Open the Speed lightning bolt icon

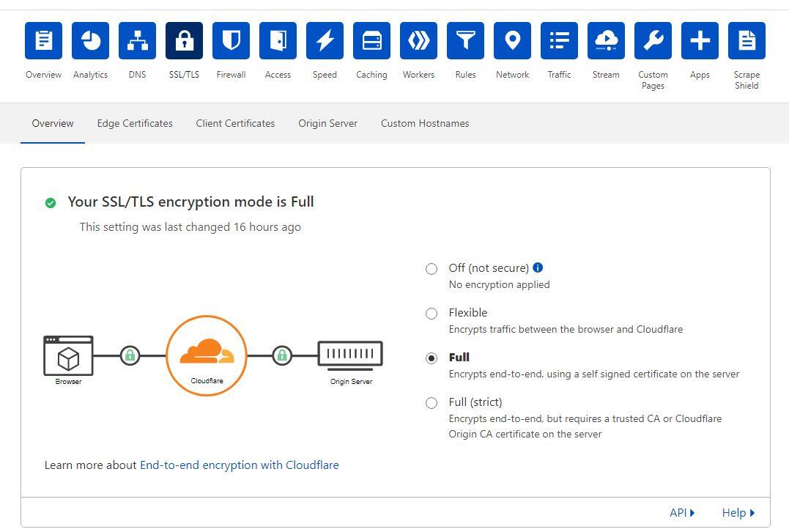[x=325, y=41]
